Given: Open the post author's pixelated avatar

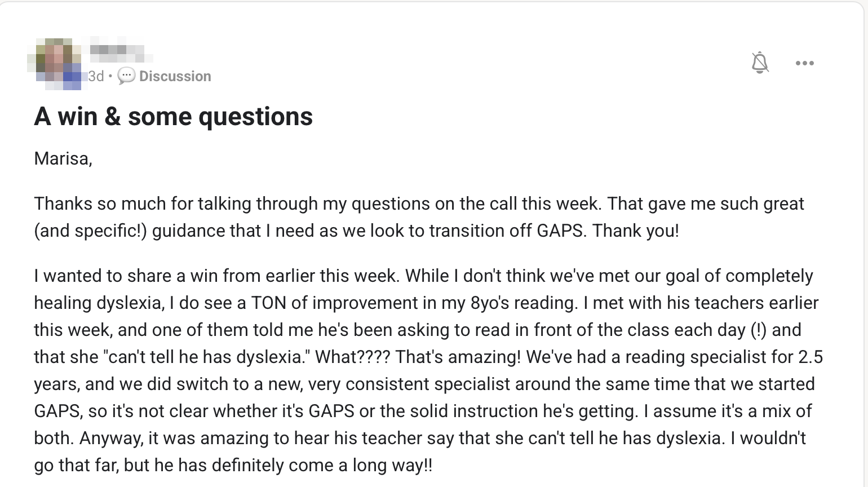Looking at the screenshot, I should [x=54, y=63].
